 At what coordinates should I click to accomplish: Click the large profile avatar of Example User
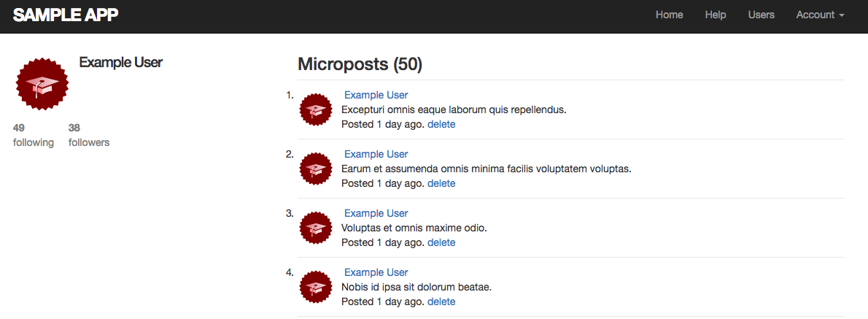coord(42,85)
